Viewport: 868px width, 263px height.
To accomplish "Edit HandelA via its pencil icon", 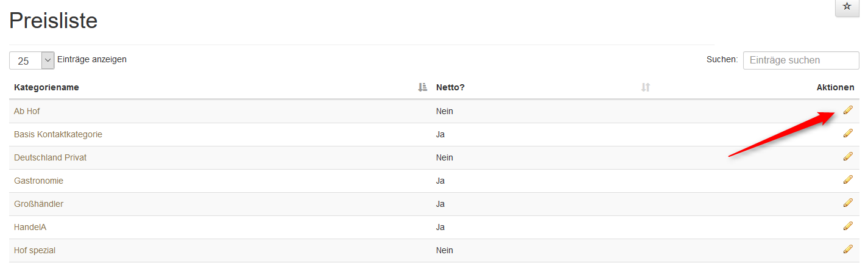I will [x=848, y=226].
